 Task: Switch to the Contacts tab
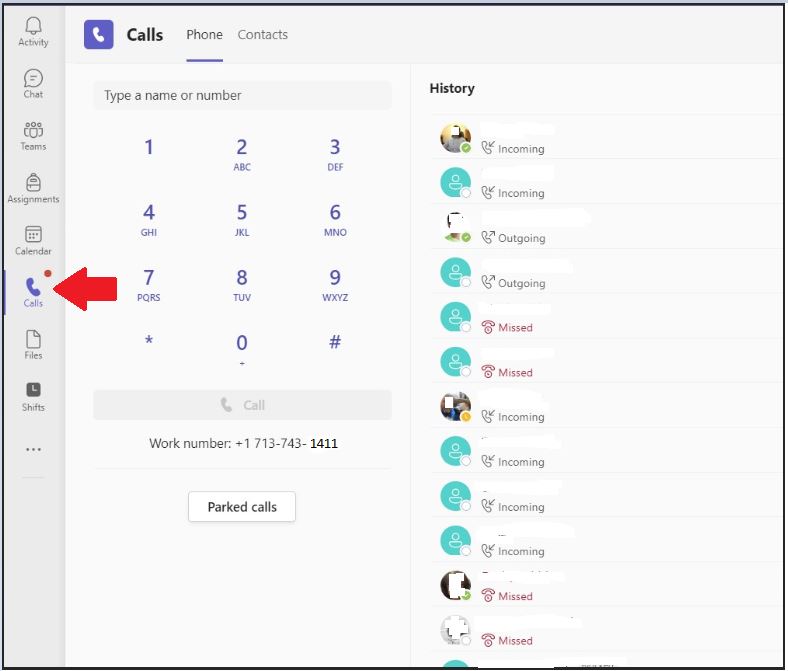[262, 35]
